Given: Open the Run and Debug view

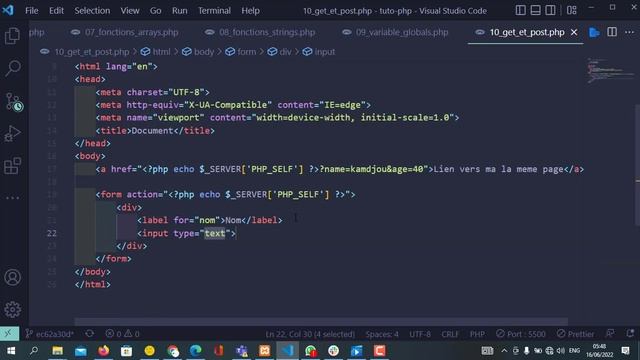Looking at the screenshot, I should click(x=12, y=133).
